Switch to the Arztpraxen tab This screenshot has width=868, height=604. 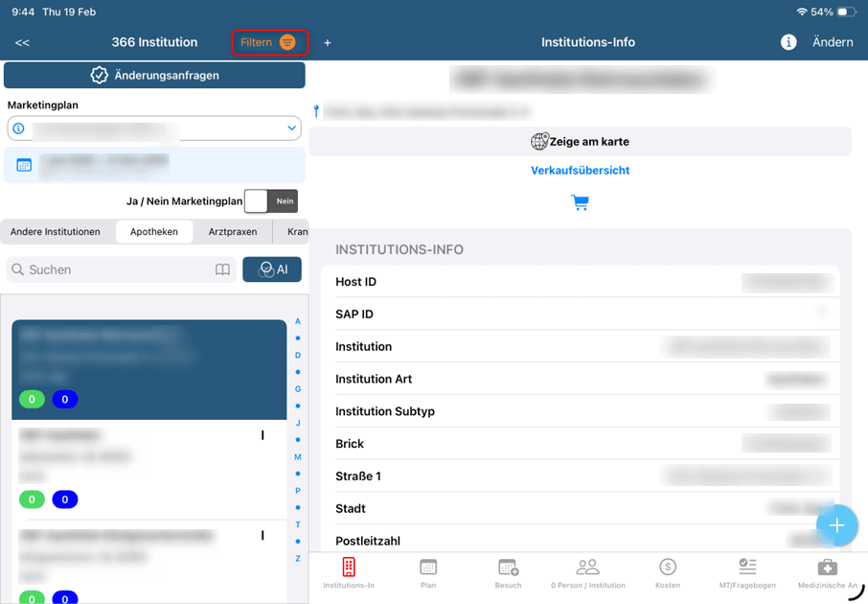[x=233, y=232]
